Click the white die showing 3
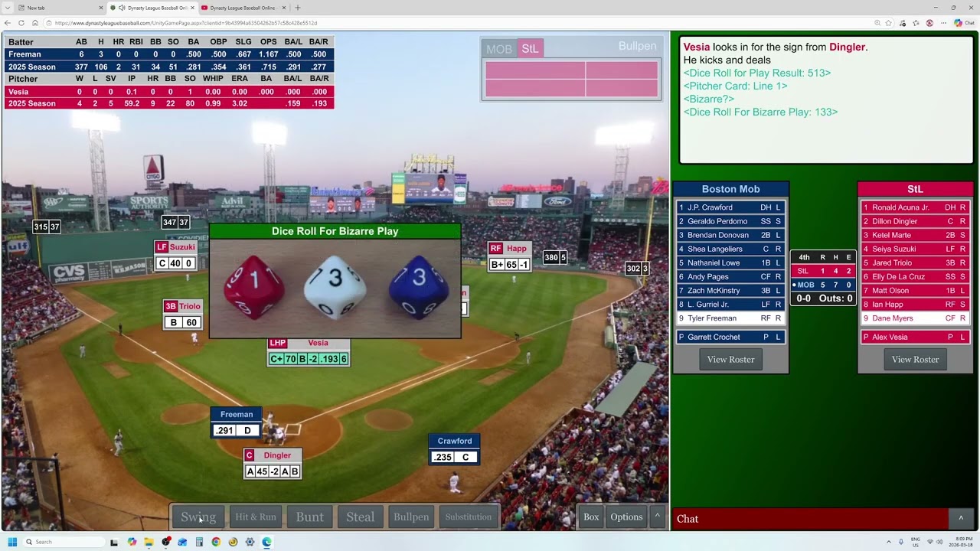 coord(335,287)
